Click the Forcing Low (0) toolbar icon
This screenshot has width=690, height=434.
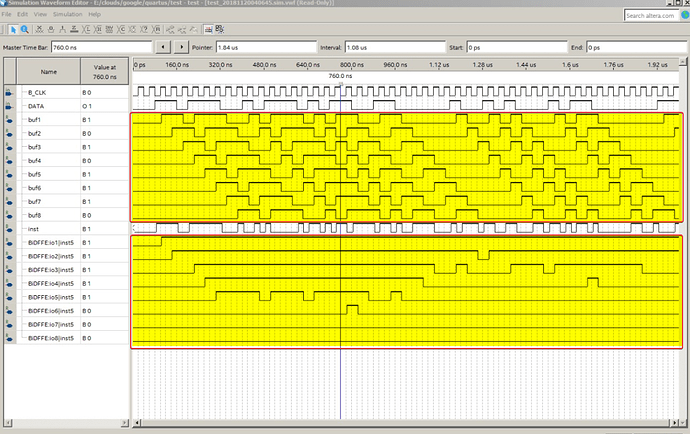51,29
